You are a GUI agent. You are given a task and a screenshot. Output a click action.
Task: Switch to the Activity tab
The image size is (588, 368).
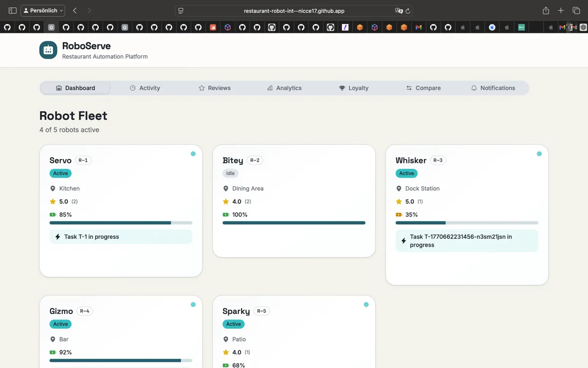[x=145, y=88]
